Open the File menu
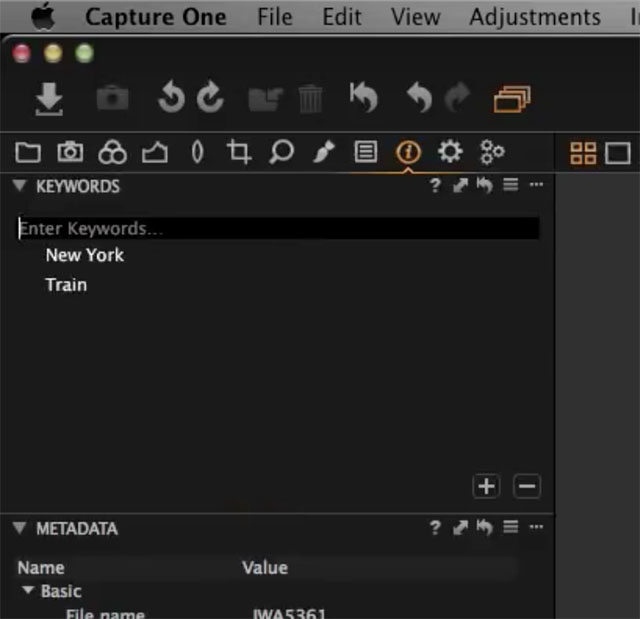The image size is (640, 619). pos(275,17)
